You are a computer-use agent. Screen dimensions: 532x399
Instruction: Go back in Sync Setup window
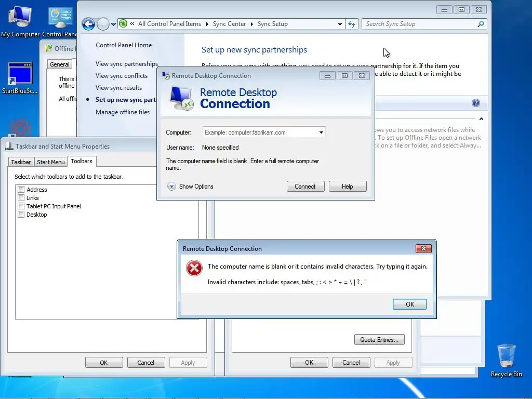(88, 24)
